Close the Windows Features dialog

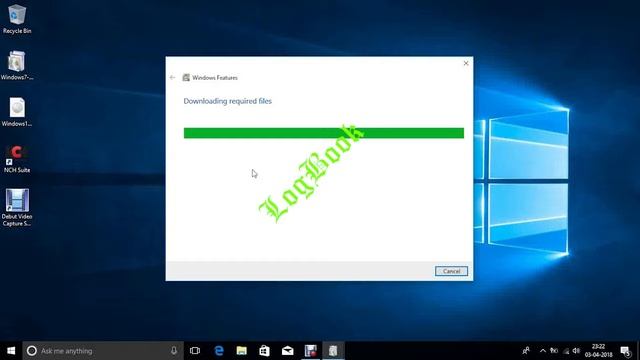[466, 63]
